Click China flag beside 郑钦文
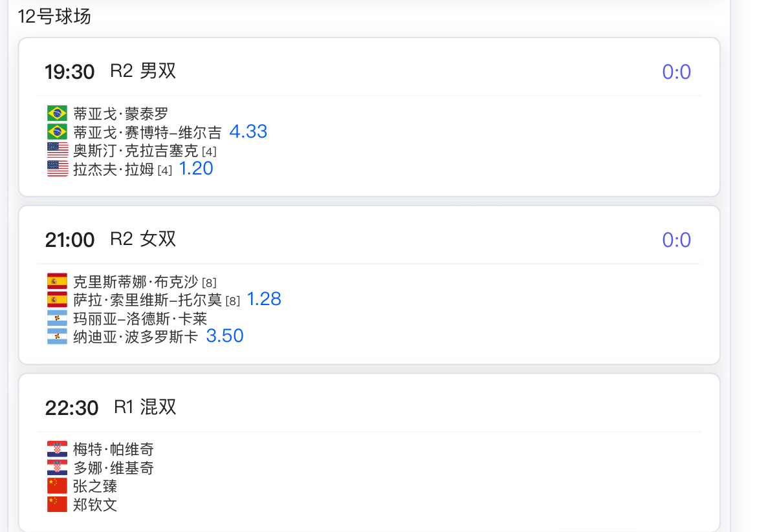Image resolution: width=757 pixels, height=532 pixels. point(57,504)
